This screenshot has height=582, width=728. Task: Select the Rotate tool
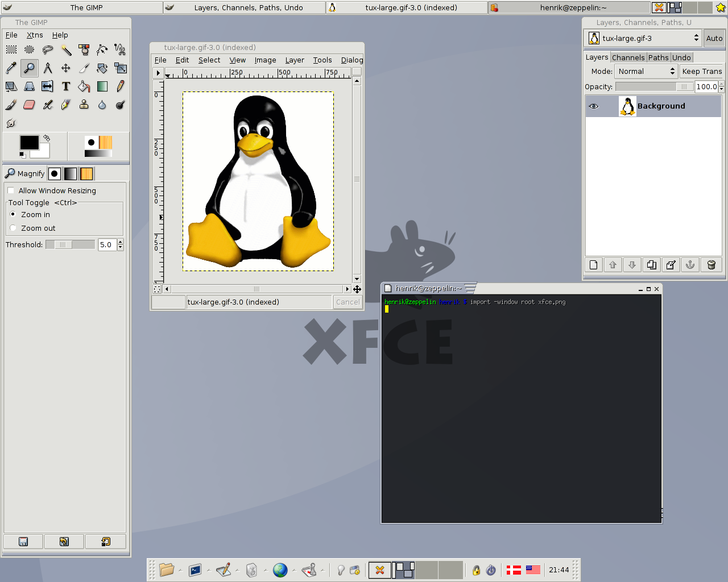102,68
